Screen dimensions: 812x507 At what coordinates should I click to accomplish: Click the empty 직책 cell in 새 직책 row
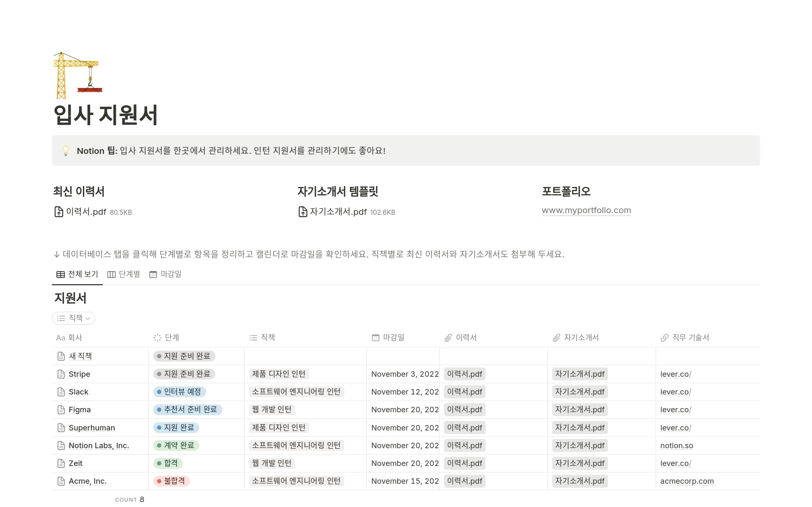pyautogui.click(x=305, y=356)
